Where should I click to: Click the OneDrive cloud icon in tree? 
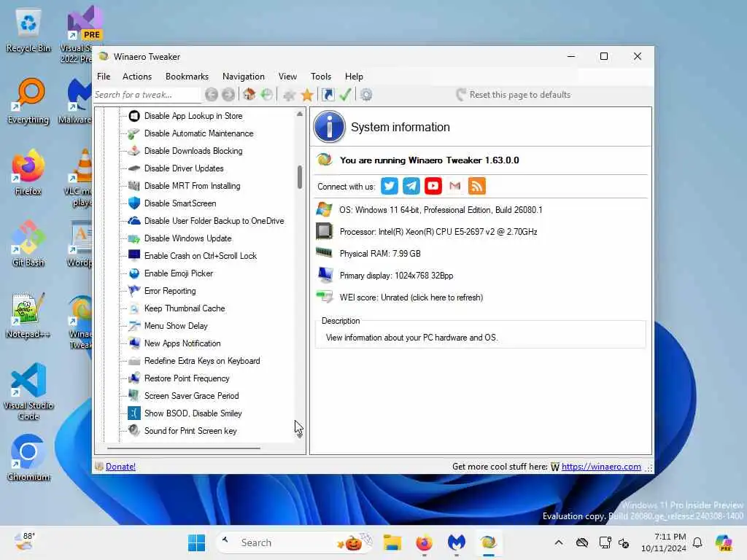click(134, 221)
